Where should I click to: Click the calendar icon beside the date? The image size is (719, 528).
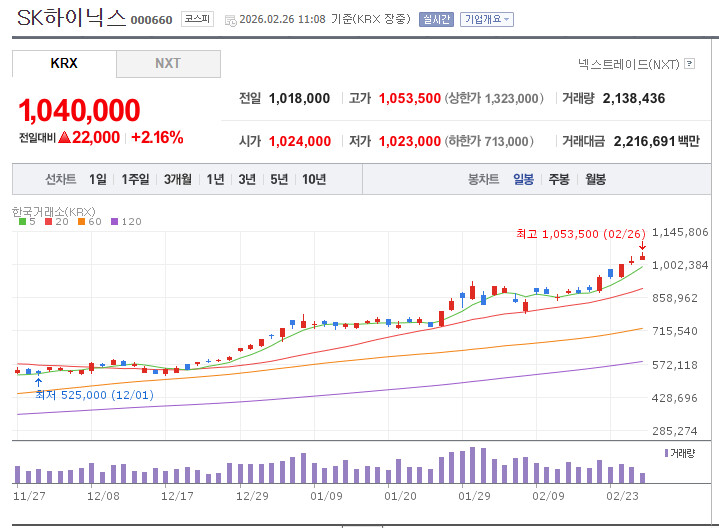pos(230,20)
